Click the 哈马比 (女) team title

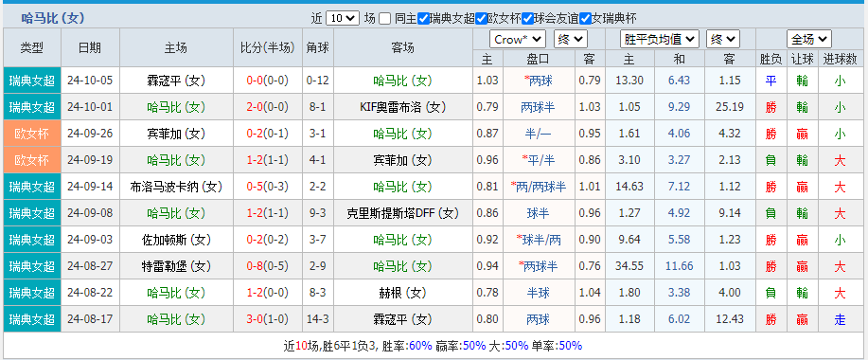[53, 18]
